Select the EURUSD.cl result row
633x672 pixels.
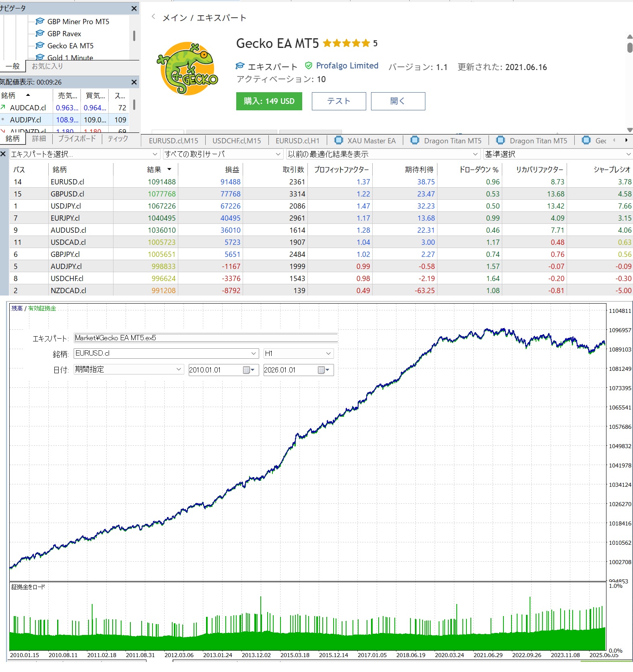(321, 182)
